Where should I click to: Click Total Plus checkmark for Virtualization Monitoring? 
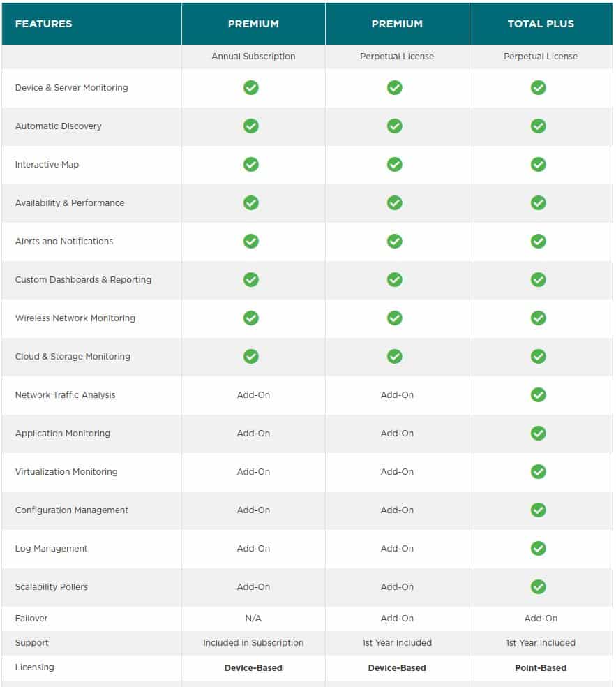(x=538, y=471)
